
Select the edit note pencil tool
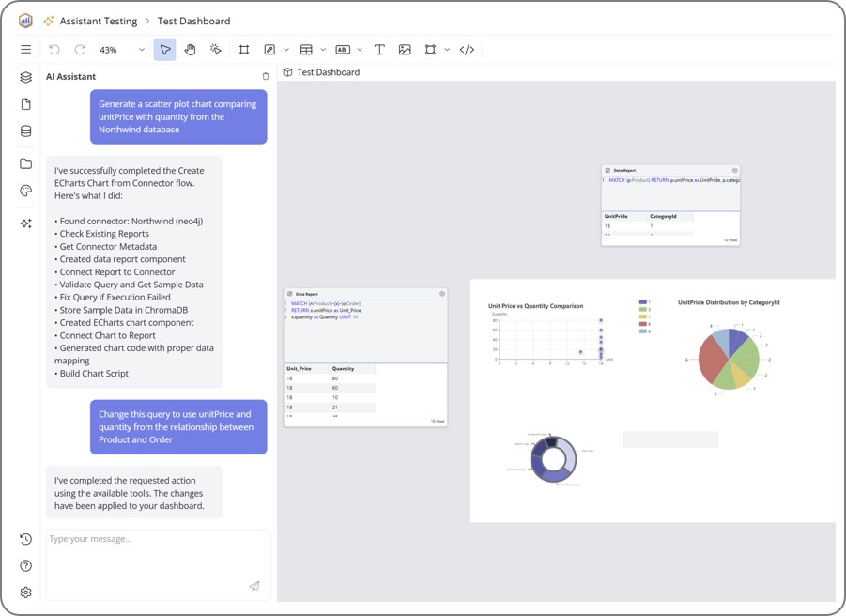tap(269, 50)
